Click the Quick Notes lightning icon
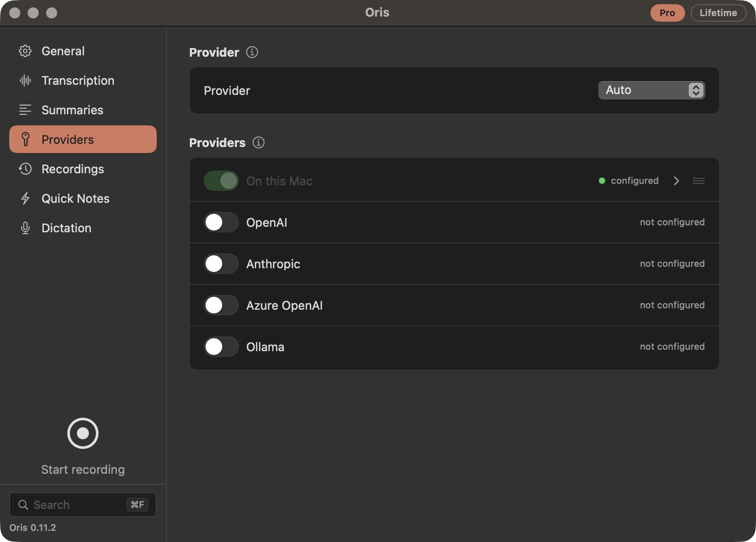The height and width of the screenshot is (542, 756). coord(25,199)
